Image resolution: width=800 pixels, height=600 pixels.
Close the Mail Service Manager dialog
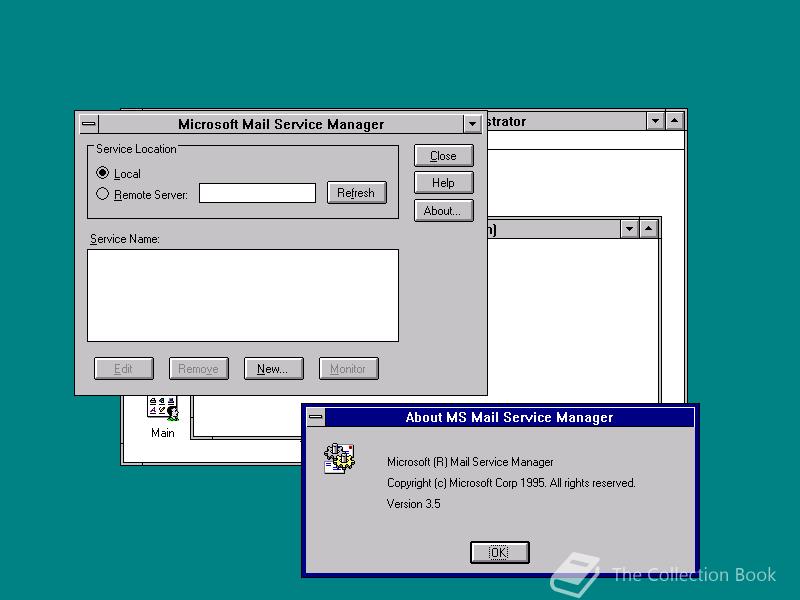pos(443,156)
